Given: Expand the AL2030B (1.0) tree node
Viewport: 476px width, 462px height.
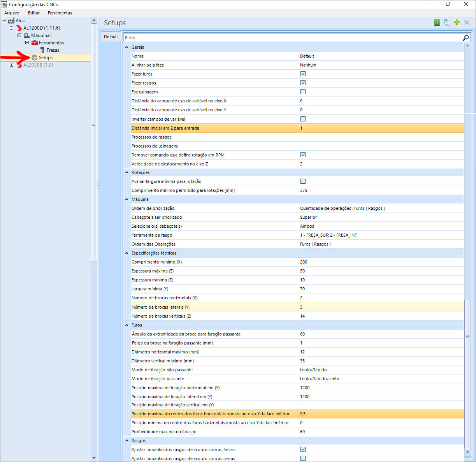Looking at the screenshot, I should (x=12, y=65).
